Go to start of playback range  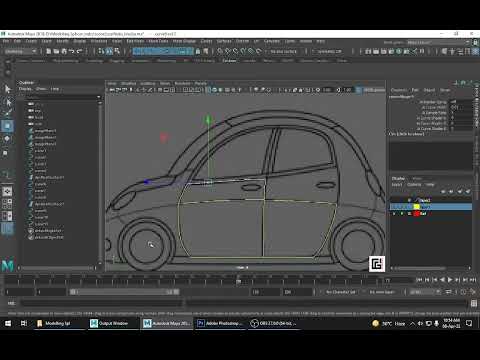[x=419, y=280]
